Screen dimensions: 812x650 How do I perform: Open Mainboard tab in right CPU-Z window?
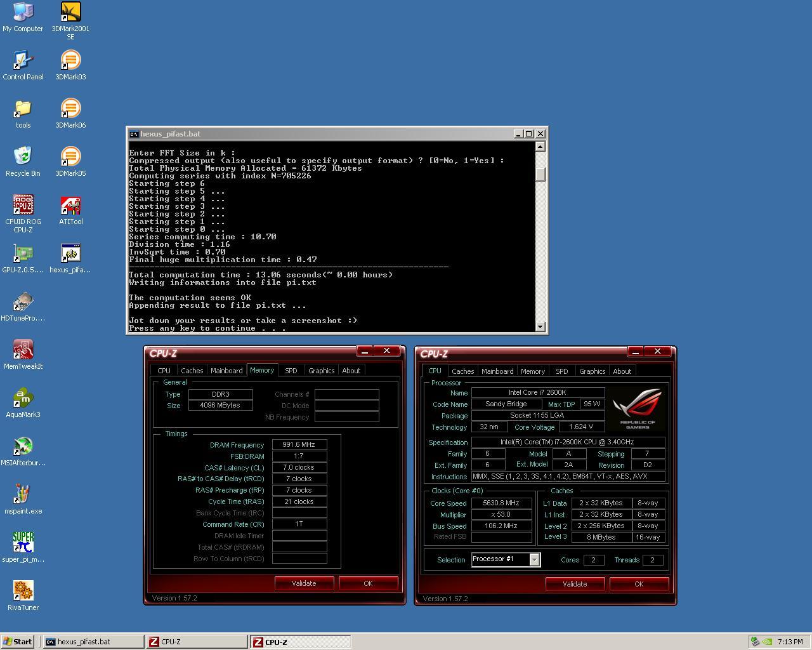[497, 371]
